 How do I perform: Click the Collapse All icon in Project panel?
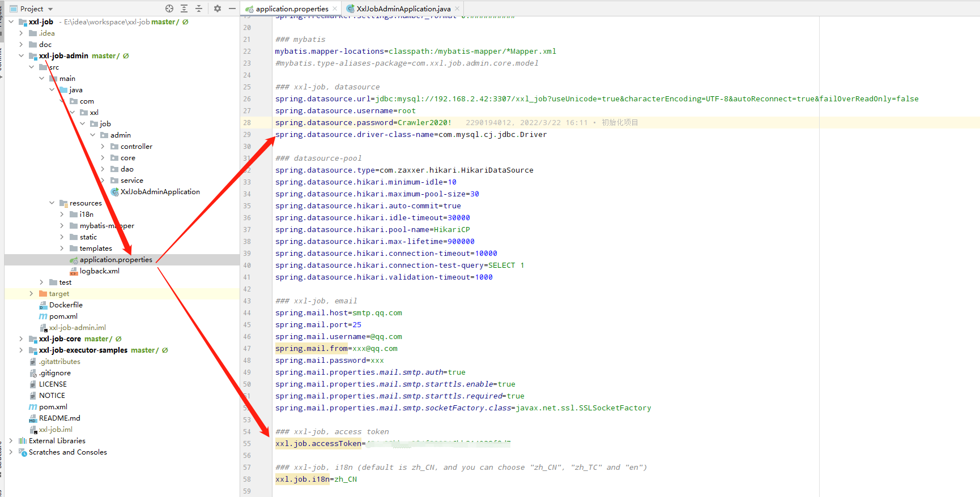click(x=199, y=8)
